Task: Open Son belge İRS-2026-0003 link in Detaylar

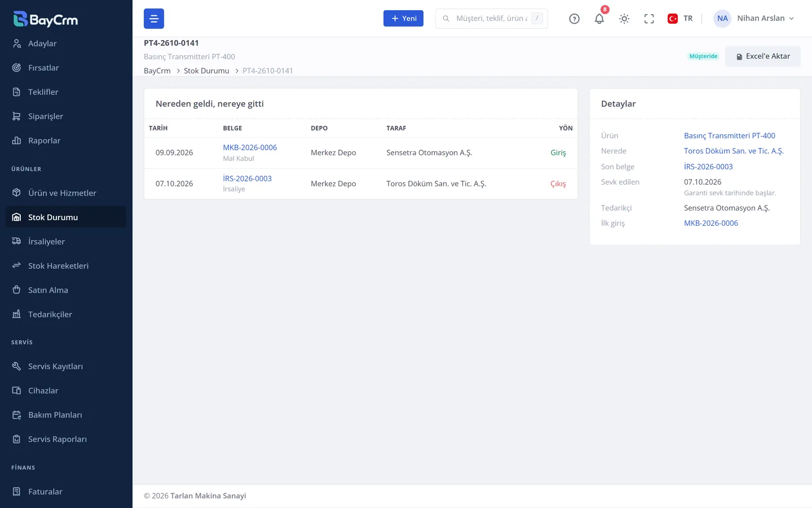Action: click(x=708, y=167)
